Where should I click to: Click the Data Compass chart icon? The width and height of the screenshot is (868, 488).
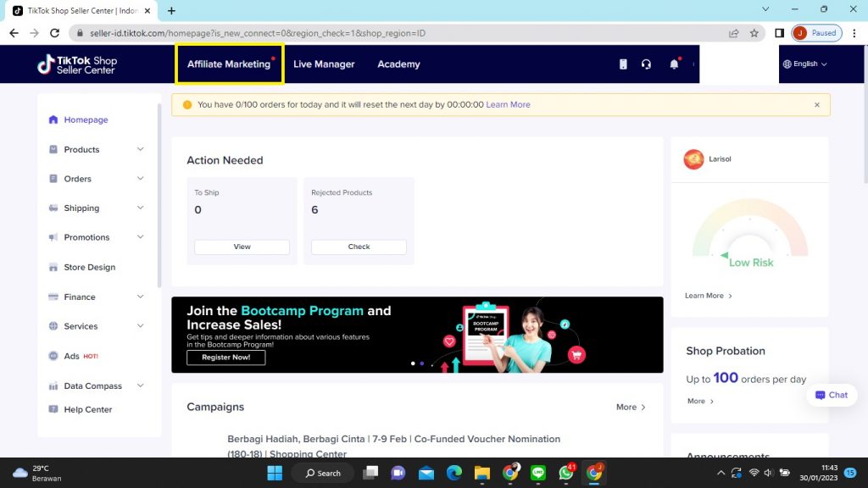pyautogui.click(x=53, y=385)
